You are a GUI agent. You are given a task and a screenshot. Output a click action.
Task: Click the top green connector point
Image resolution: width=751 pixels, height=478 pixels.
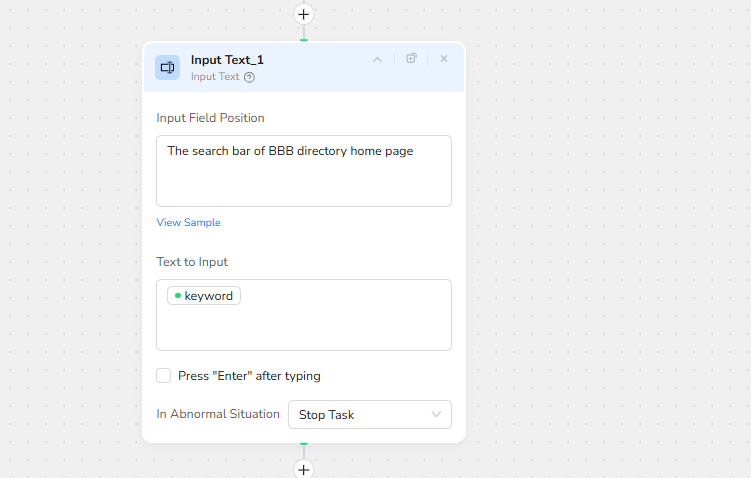304,41
